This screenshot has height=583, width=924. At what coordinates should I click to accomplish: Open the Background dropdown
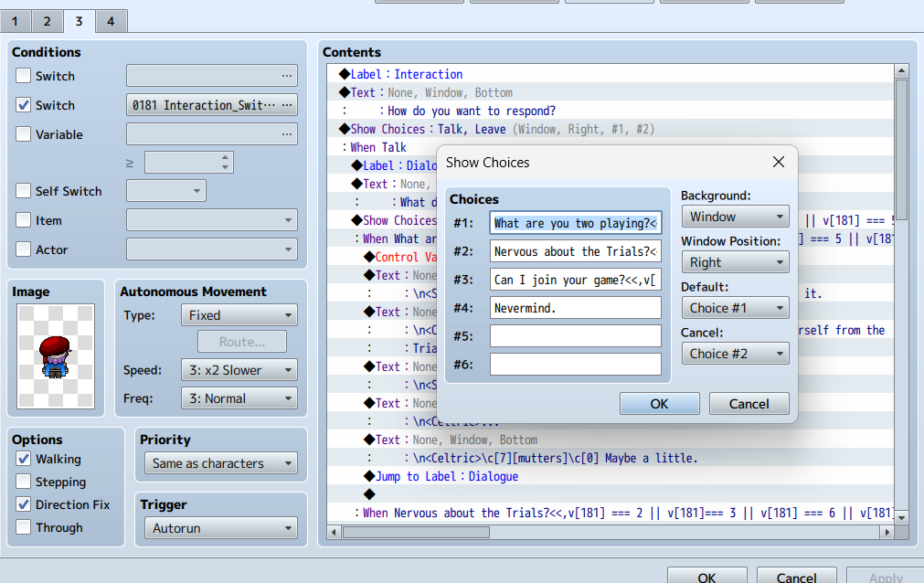(x=735, y=217)
